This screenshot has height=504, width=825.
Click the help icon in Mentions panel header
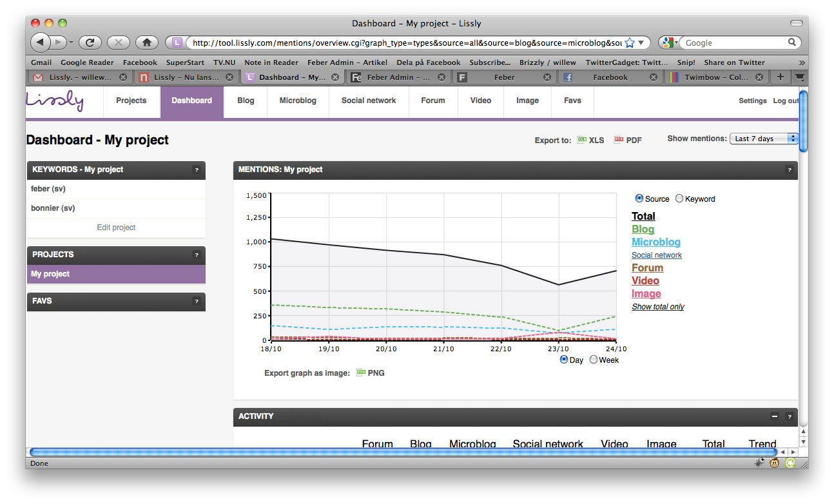[789, 170]
